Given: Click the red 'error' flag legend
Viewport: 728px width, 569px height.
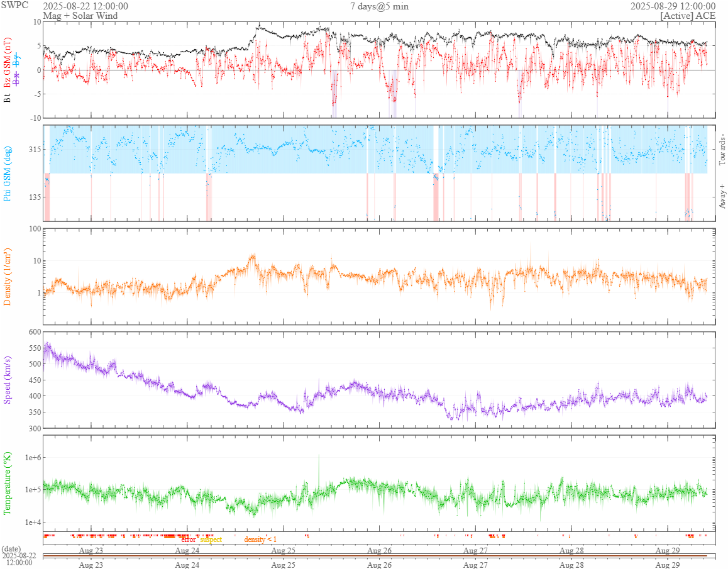Looking at the screenshot, I should (188, 539).
